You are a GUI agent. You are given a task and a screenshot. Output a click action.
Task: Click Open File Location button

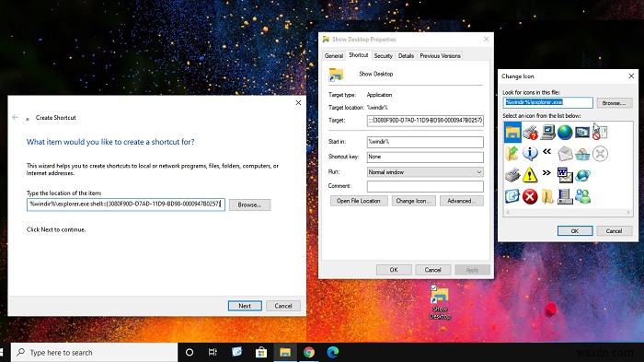point(359,201)
